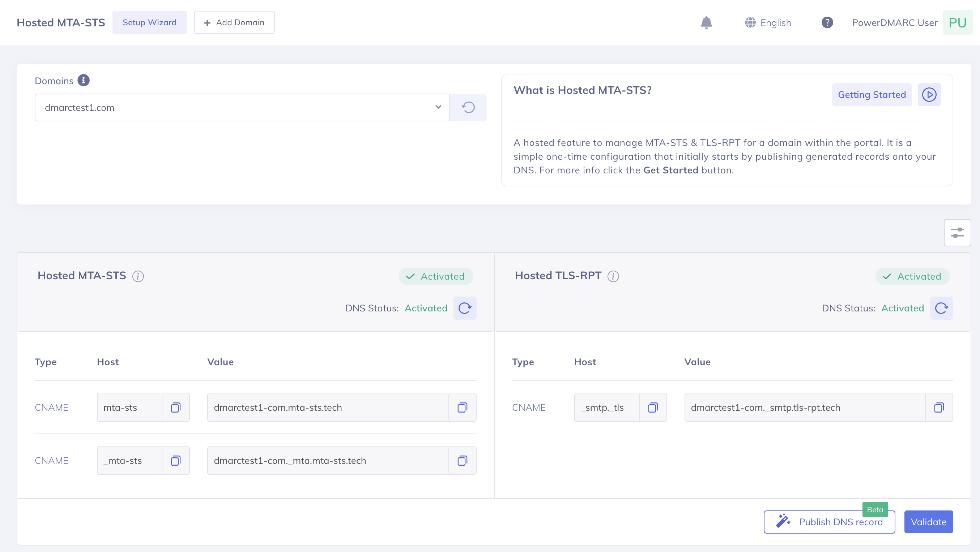Click the play video tutorial icon
Image resolution: width=980 pixels, height=552 pixels.
coord(929,95)
